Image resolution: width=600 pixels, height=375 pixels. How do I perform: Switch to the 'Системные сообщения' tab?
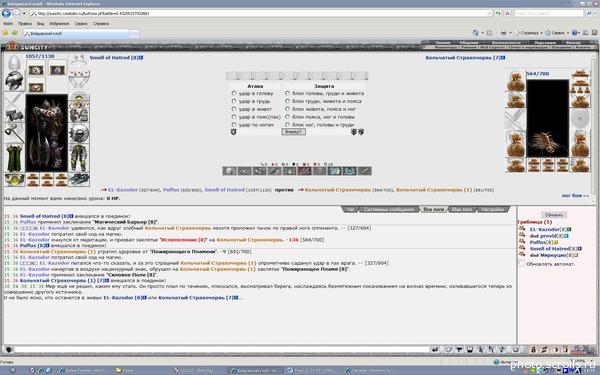click(x=389, y=209)
